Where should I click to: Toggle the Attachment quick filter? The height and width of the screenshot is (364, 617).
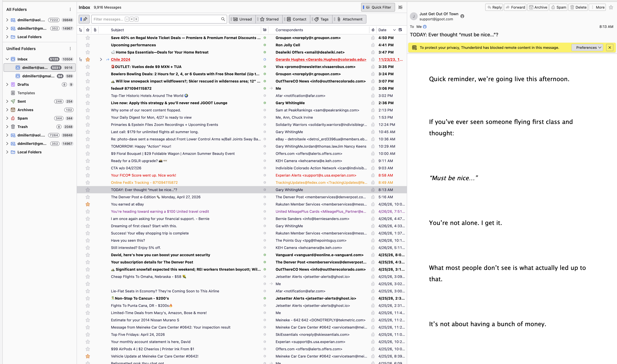350,19
